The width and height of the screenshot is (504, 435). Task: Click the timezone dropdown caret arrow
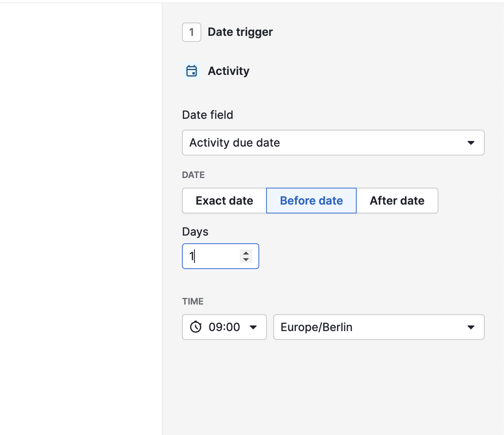[471, 327]
